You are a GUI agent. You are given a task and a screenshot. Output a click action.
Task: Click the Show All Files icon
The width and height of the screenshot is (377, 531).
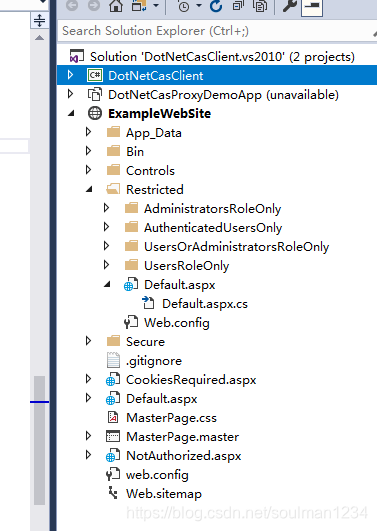[260, 6]
